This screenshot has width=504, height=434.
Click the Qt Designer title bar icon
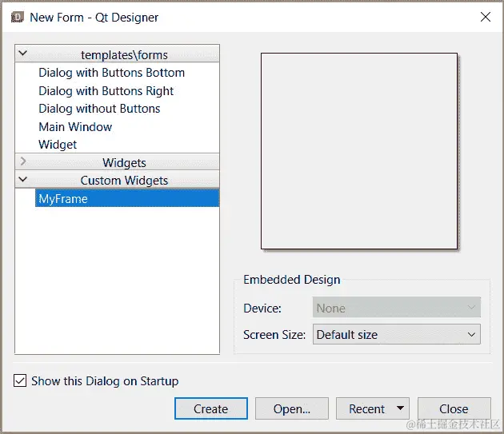(x=18, y=17)
